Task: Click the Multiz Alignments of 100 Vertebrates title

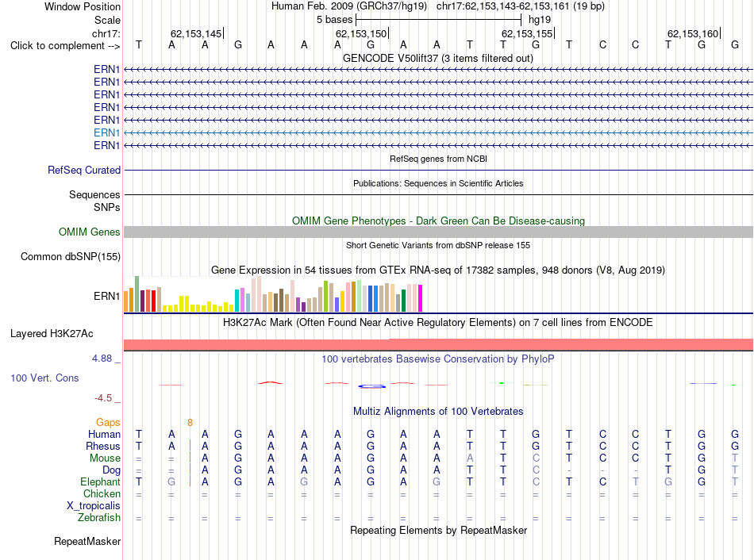Action: point(438,412)
